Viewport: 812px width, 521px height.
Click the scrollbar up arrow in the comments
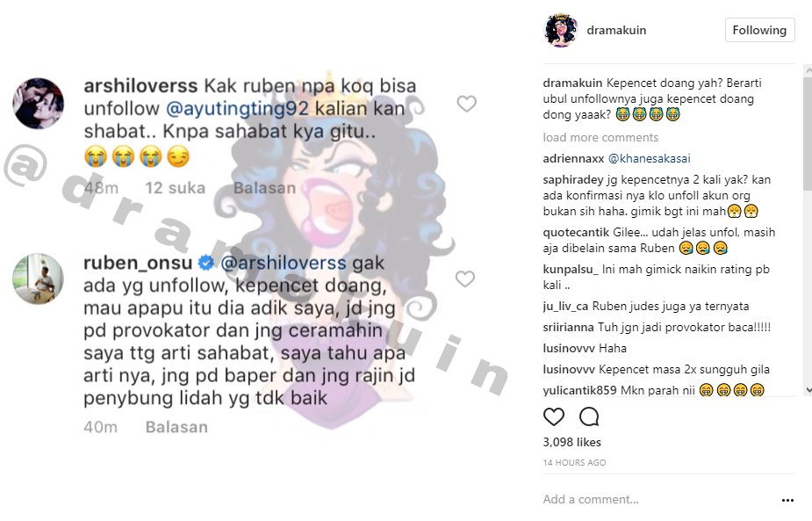pyautogui.click(x=808, y=69)
